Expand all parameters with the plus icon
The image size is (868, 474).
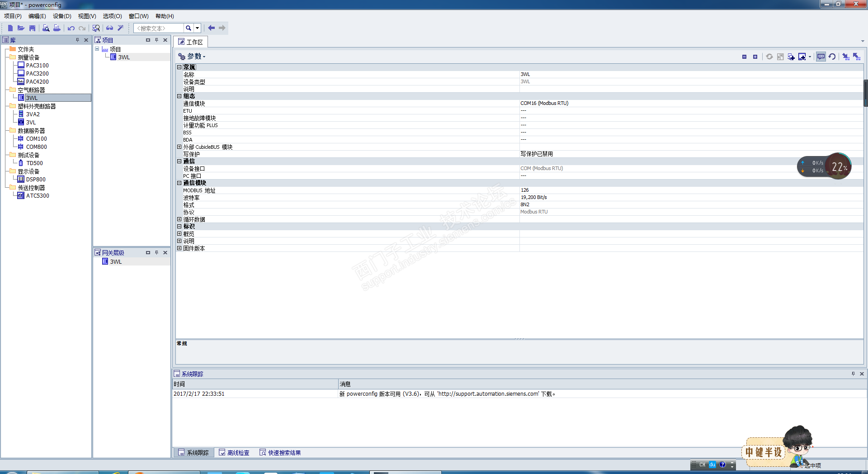[755, 57]
